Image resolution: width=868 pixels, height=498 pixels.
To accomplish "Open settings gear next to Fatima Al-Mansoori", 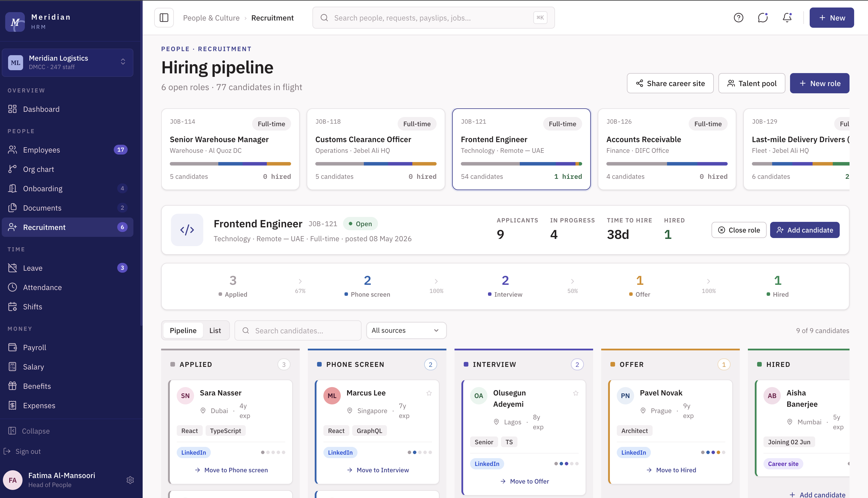I will point(130,480).
